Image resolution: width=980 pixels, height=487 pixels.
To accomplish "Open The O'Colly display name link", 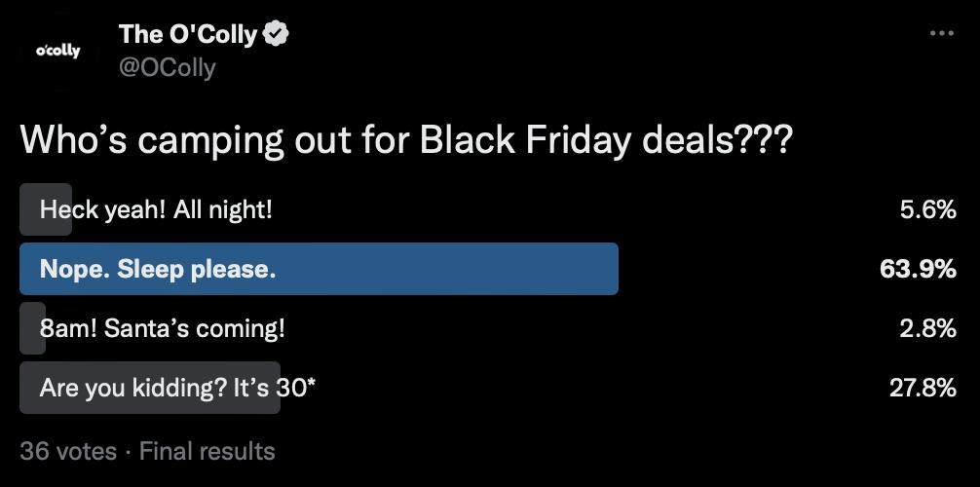I will point(188,34).
